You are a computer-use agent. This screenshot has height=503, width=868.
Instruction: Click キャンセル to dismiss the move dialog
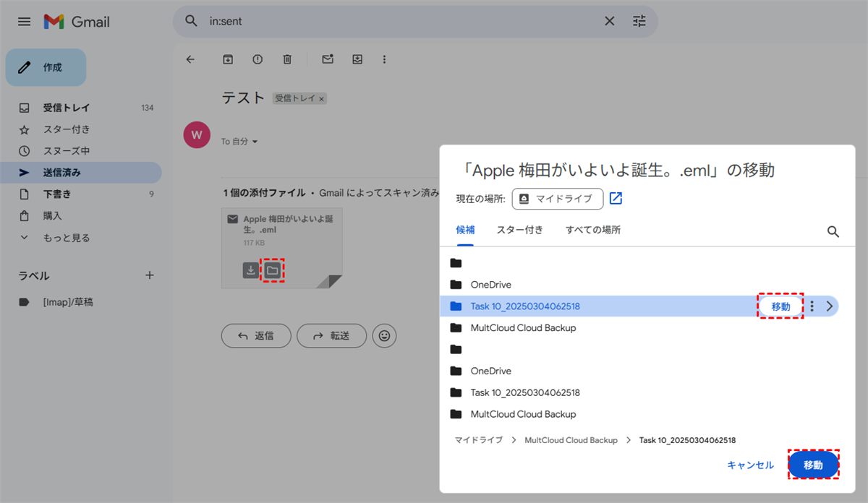pos(750,465)
